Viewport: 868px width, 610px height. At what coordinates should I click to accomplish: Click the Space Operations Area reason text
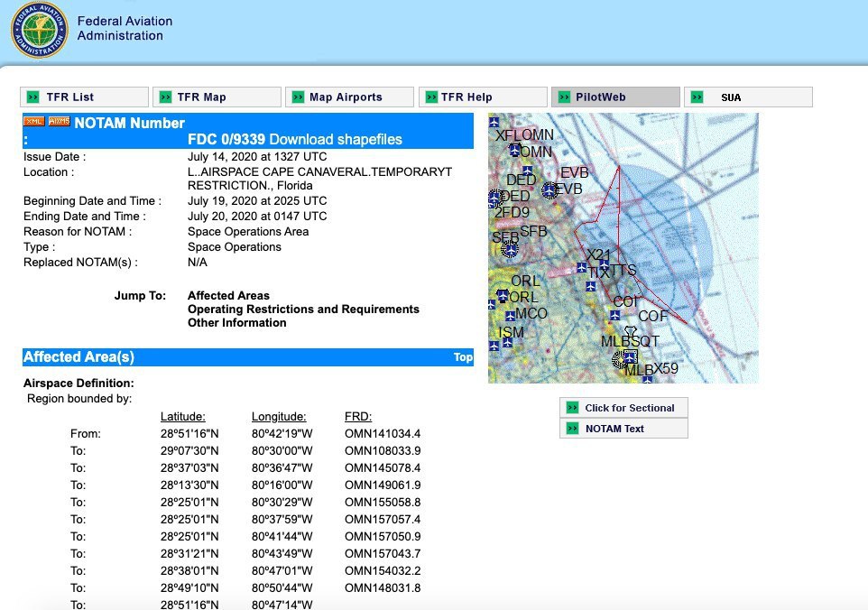pyautogui.click(x=248, y=232)
